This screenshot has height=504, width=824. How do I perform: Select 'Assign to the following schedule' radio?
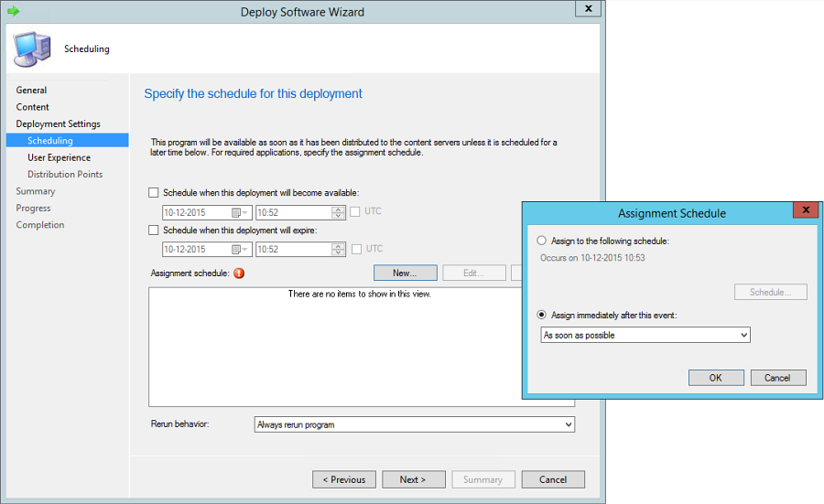(x=542, y=241)
